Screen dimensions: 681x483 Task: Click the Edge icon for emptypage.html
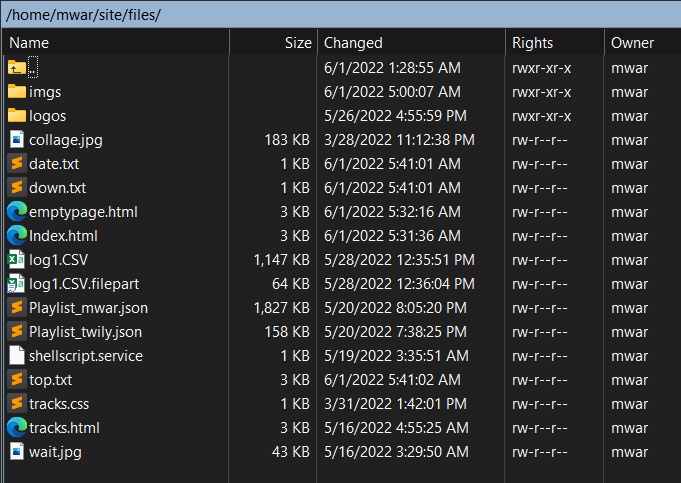16,211
